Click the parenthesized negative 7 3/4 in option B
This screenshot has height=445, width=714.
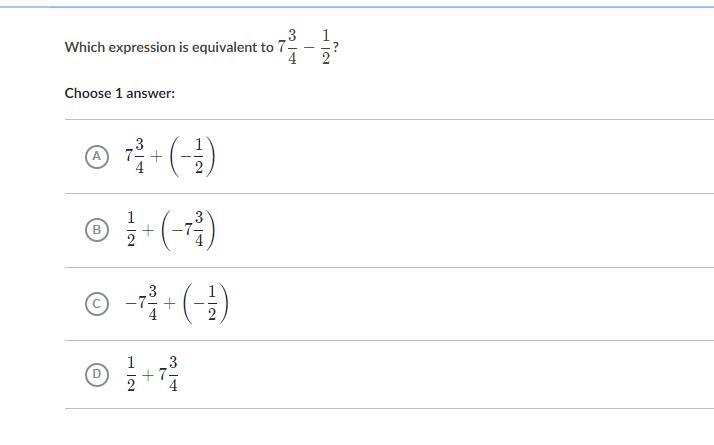tap(188, 230)
